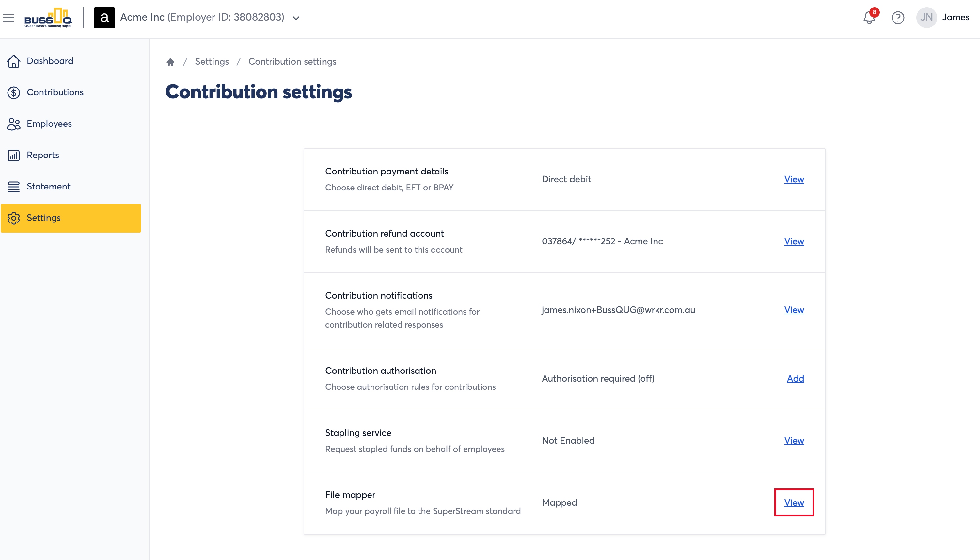Click the Dashboard house icon in sidebar
Screen dimensions: 980x560
(x=13, y=61)
